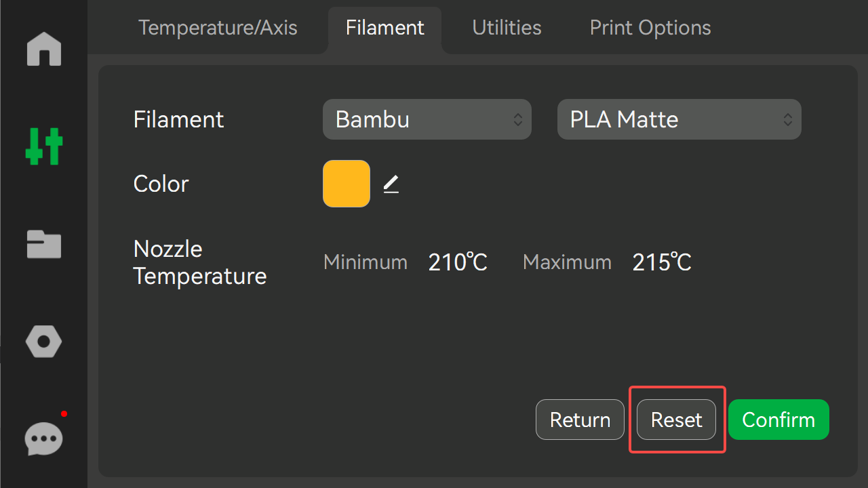Click the Return button

click(x=580, y=420)
